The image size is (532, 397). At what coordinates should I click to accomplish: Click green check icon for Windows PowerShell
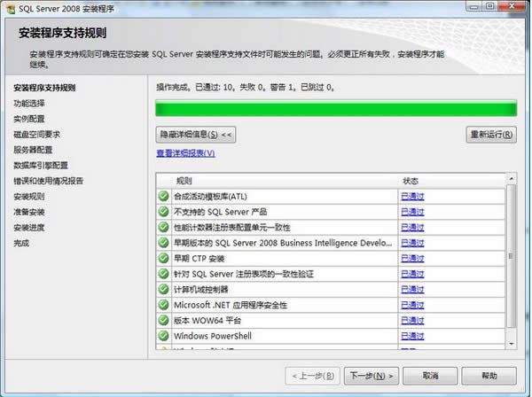[x=163, y=336]
